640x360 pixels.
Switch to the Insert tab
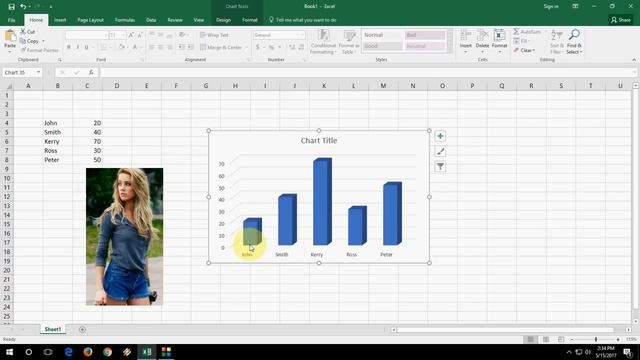coord(60,20)
